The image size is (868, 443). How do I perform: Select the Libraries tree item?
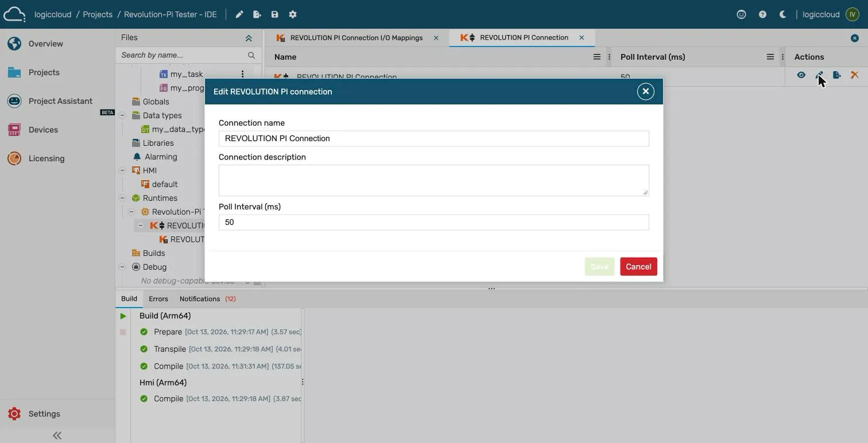coord(158,143)
